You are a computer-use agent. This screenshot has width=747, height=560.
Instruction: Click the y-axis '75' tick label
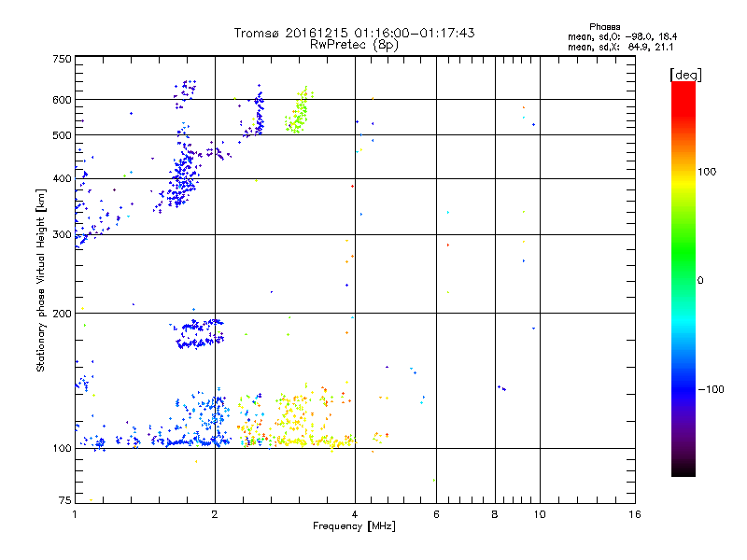(65, 500)
